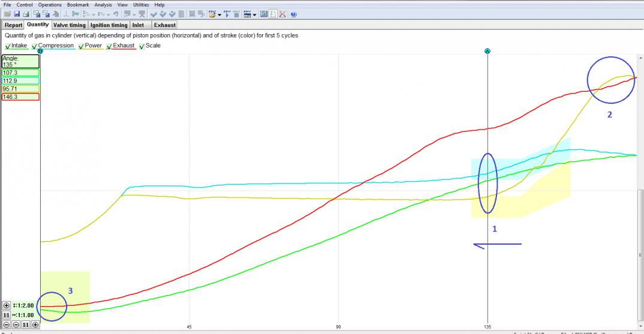This screenshot has width=644, height=334.
Task: Switch to the Ignition timing tab
Action: pyautogui.click(x=109, y=25)
